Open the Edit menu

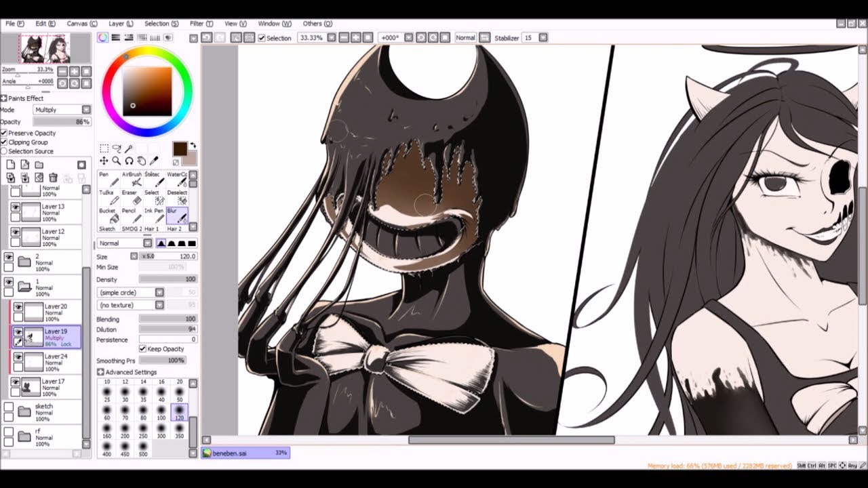[x=45, y=24]
